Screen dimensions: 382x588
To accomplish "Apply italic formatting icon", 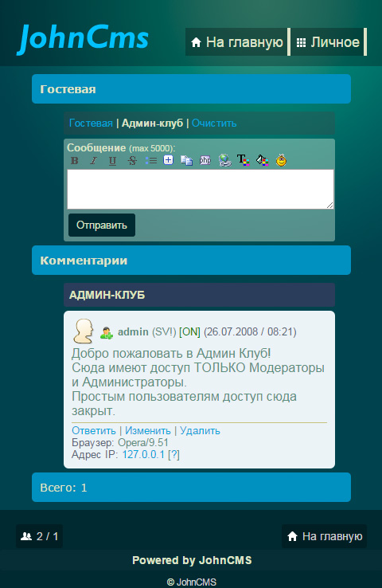I will point(93,160).
